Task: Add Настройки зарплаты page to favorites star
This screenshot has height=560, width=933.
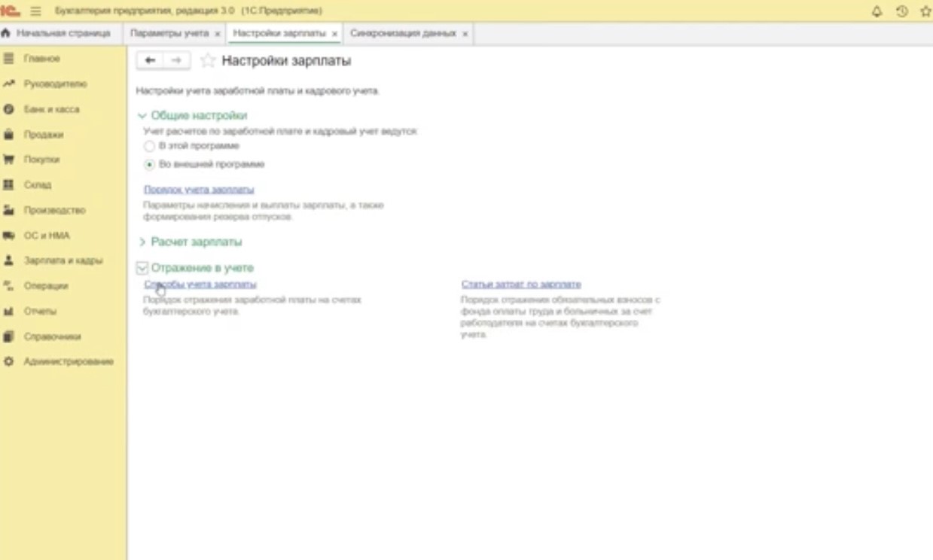Action: pyautogui.click(x=208, y=61)
